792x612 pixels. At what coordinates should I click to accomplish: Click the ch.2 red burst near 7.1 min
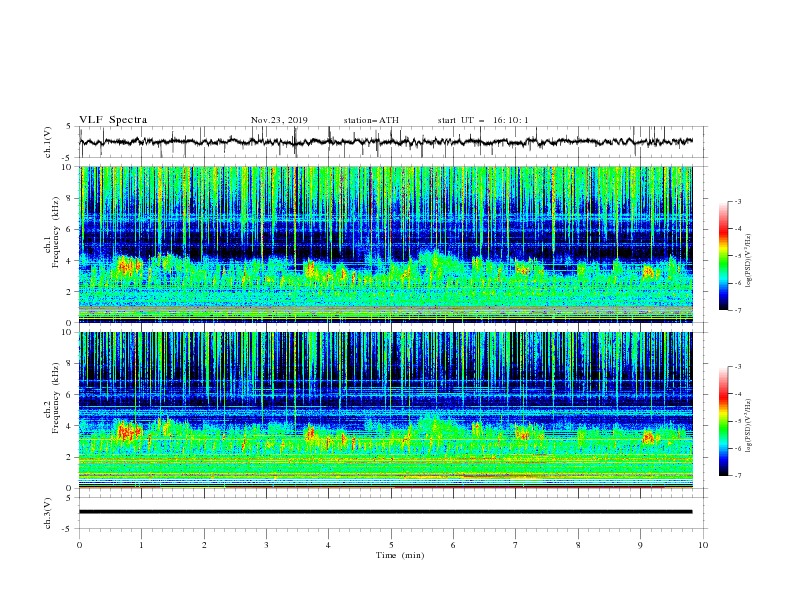pyautogui.click(x=522, y=434)
